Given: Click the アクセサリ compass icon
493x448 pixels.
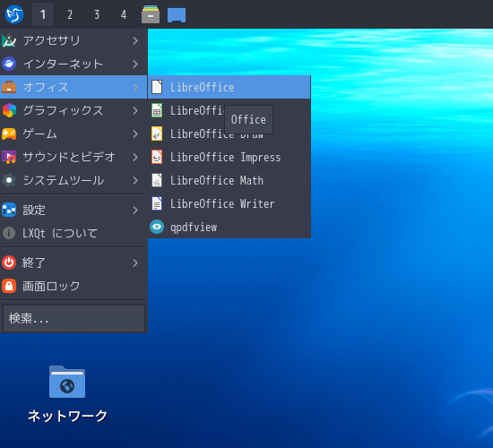Looking at the screenshot, I should pos(9,40).
